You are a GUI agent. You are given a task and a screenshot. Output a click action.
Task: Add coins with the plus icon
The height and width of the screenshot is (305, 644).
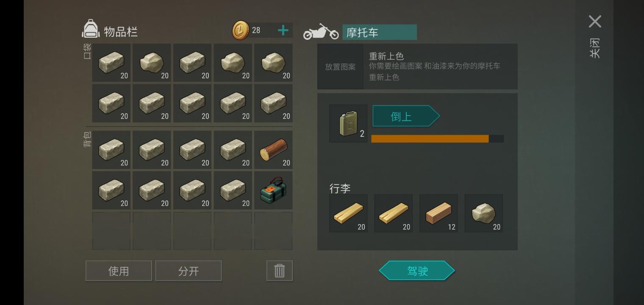[x=283, y=30]
